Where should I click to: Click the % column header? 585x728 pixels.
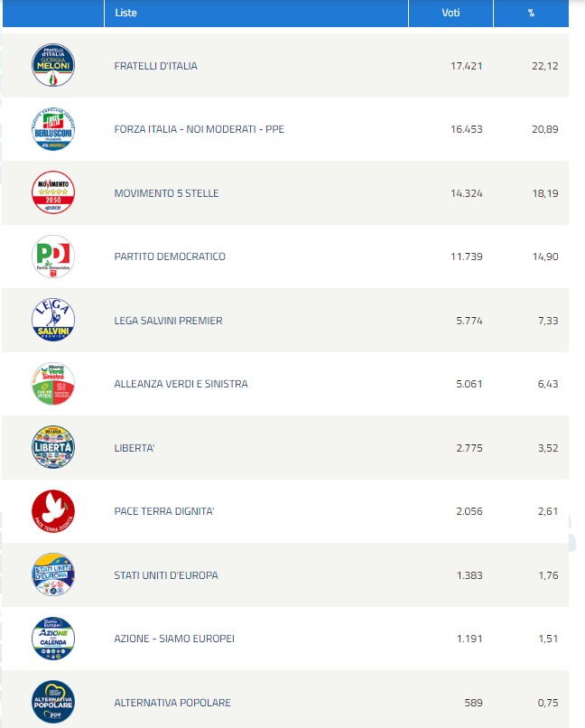tap(531, 13)
